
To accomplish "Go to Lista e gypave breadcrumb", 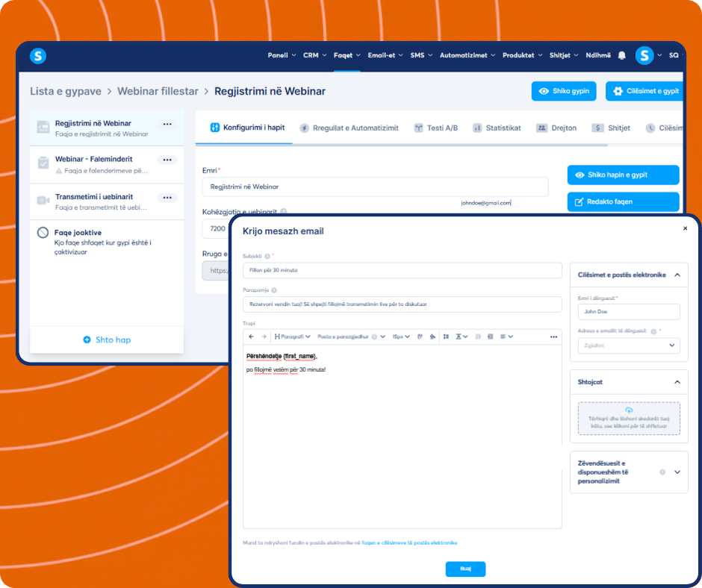I will [x=66, y=91].
